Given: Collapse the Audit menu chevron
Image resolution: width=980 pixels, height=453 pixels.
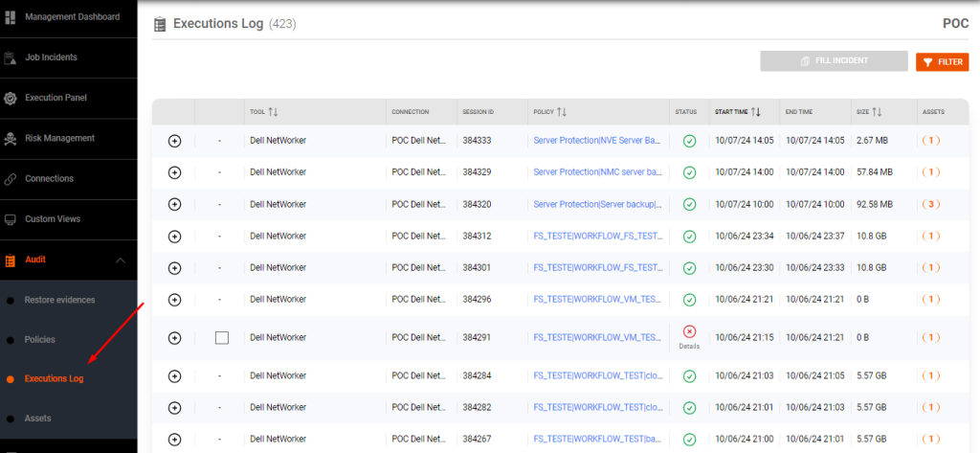Looking at the screenshot, I should pyautogui.click(x=121, y=260).
